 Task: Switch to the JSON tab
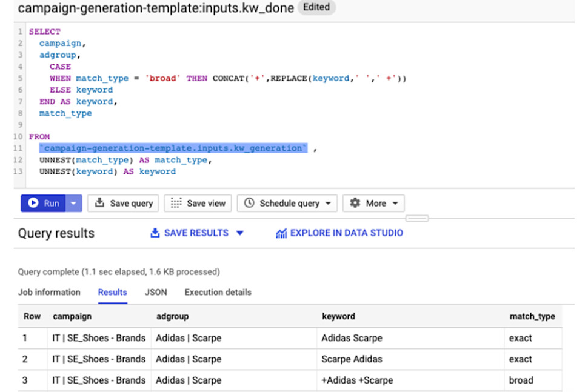tap(156, 292)
